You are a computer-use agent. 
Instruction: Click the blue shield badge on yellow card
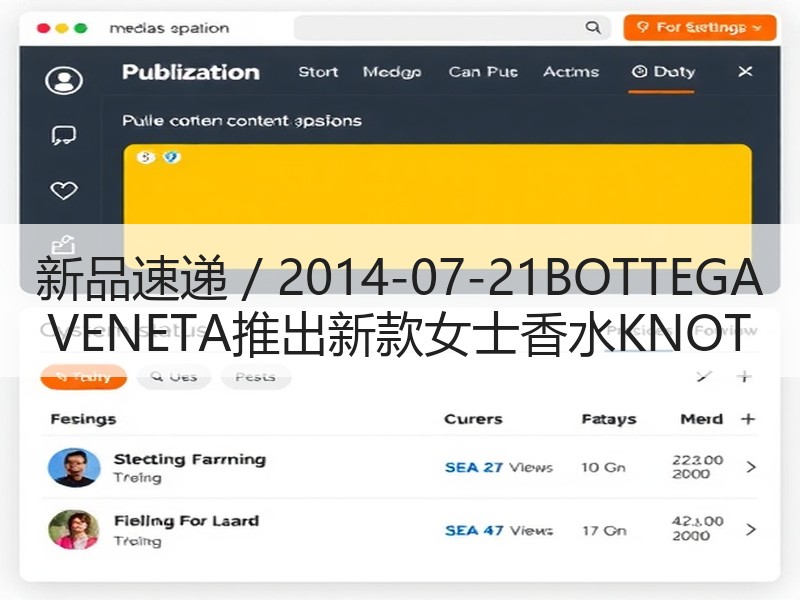point(172,157)
